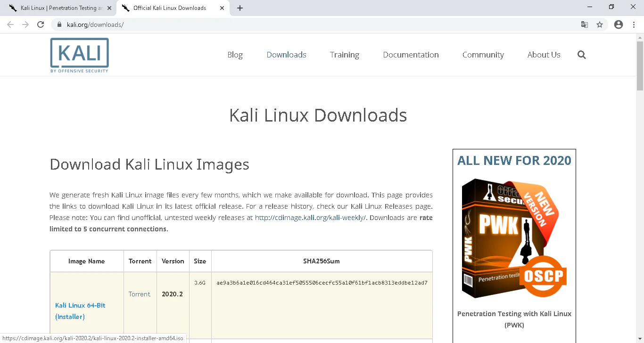Click the Download Kali Linux Images heading

point(149,164)
